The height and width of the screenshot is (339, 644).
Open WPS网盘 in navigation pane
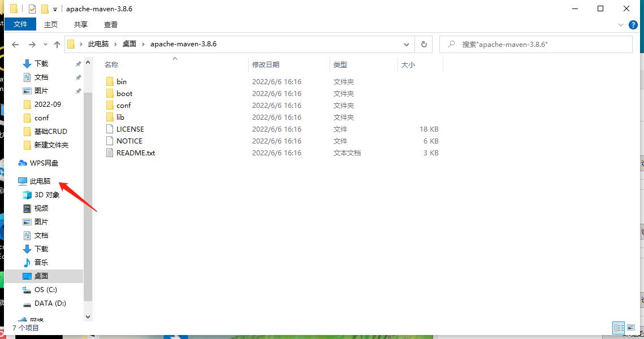44,163
